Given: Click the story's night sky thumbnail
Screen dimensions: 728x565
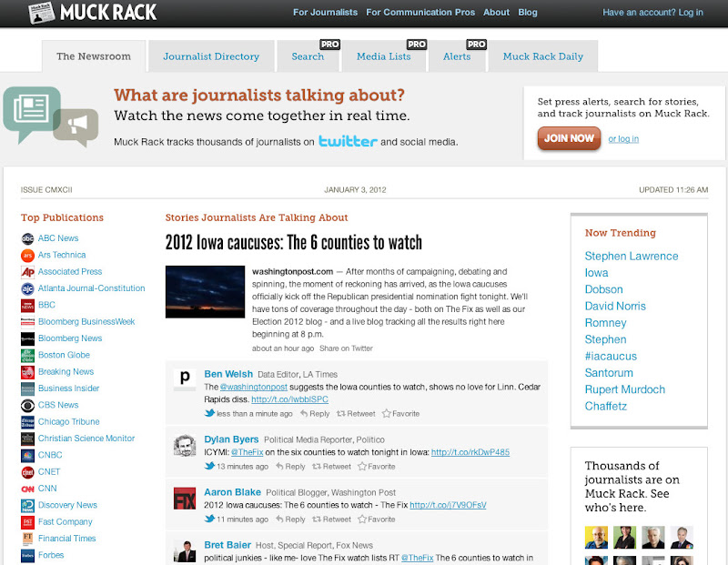Looking at the screenshot, I should point(205,291).
